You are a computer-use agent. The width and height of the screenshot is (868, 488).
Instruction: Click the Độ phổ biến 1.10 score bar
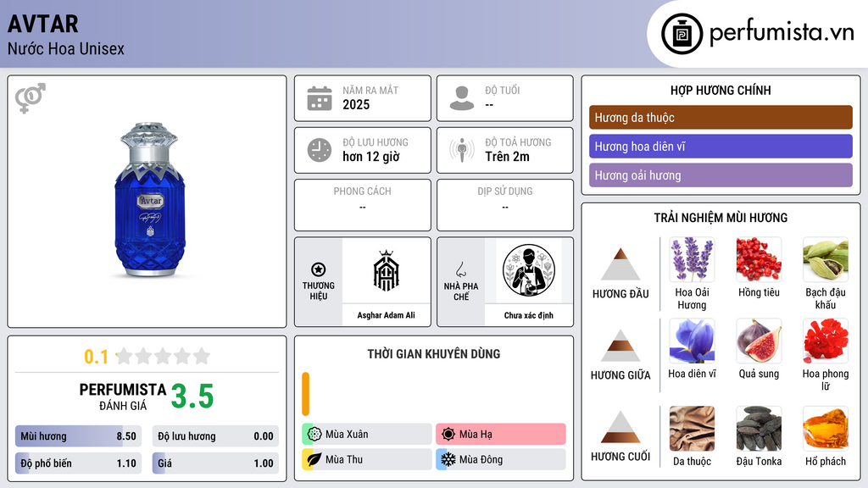click(x=78, y=463)
